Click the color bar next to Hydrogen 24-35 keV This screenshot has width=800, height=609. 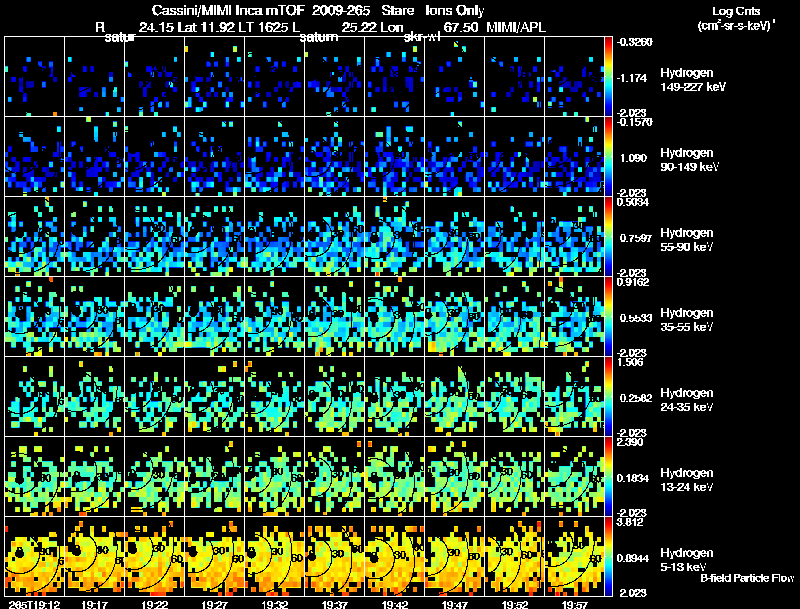point(608,396)
